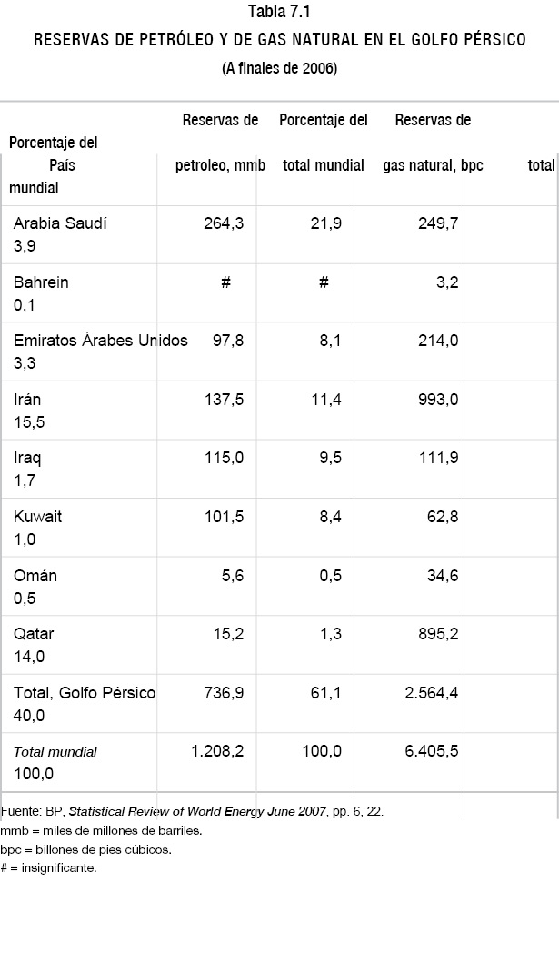Viewport: 559px width, 980px height.
Task: Select the 'mmb = miles de millones' footnote
Action: (x=101, y=831)
